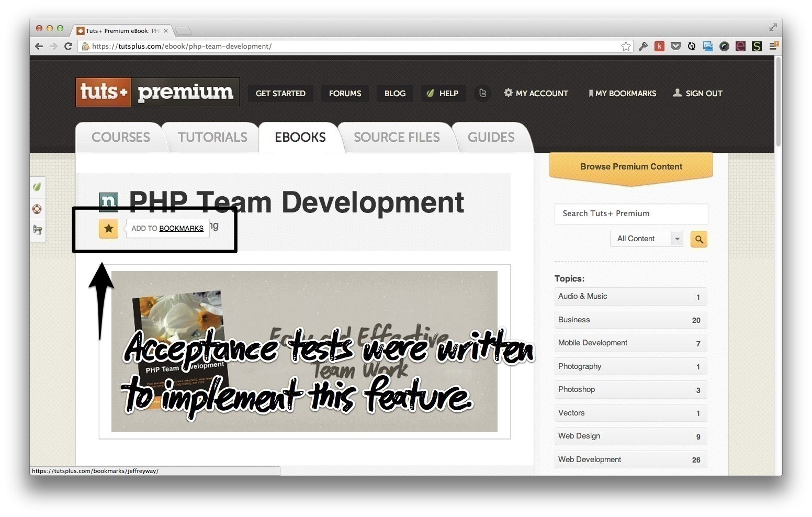Select the Ebooks tab
Screen dimensions: 812x517
point(300,137)
